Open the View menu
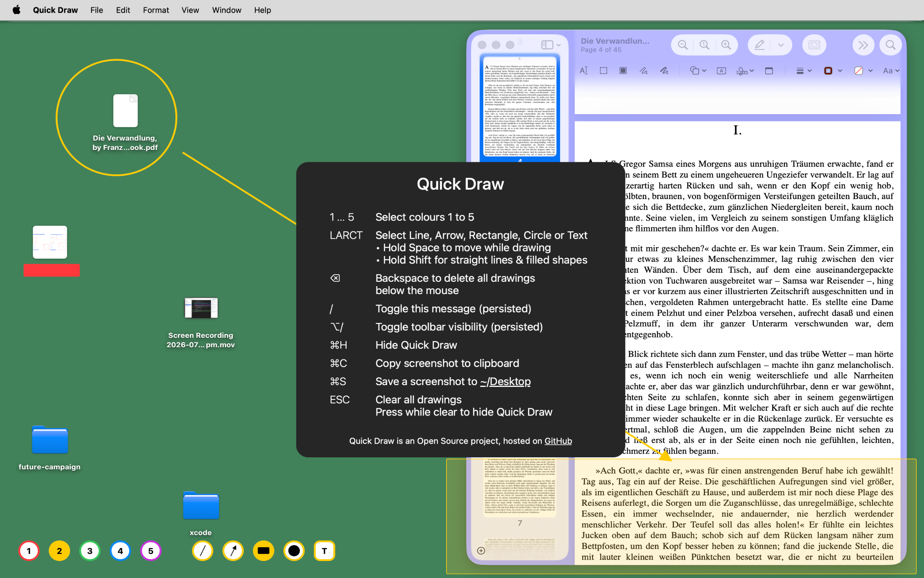Image resolution: width=924 pixels, height=578 pixels. pos(190,10)
